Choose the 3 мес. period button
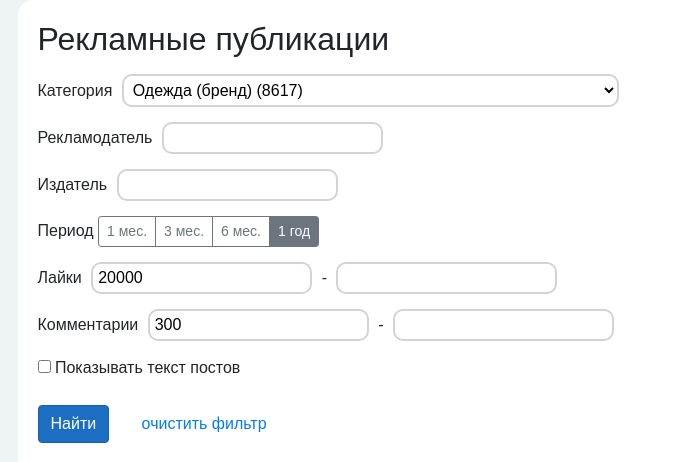Image resolution: width=676 pixels, height=462 pixels. [x=184, y=231]
